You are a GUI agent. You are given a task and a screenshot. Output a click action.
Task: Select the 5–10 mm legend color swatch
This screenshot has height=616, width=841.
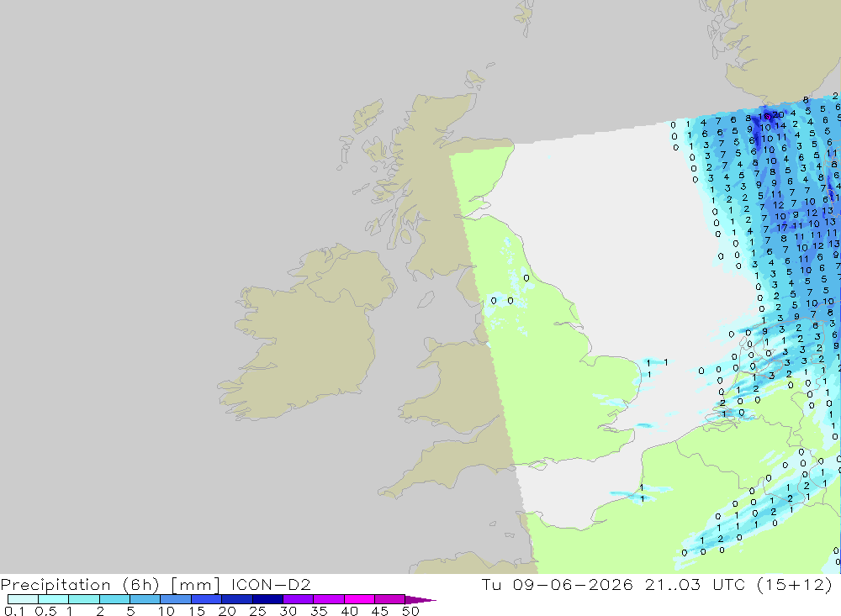coord(145,599)
